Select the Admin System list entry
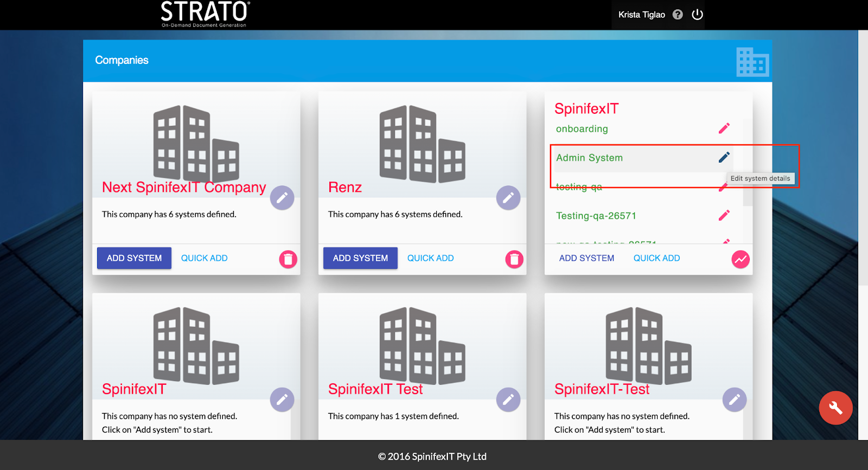Screen dimensions: 868x470 pyautogui.click(x=590, y=158)
